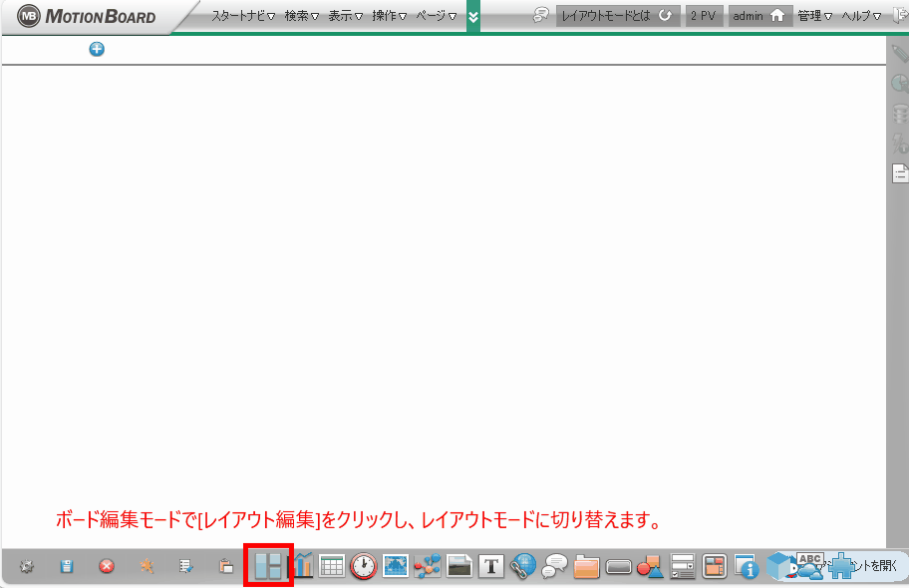Viewport: 909px width, 588px height.
Task: Click the layout edit icon highlighted in red
Action: point(268,566)
